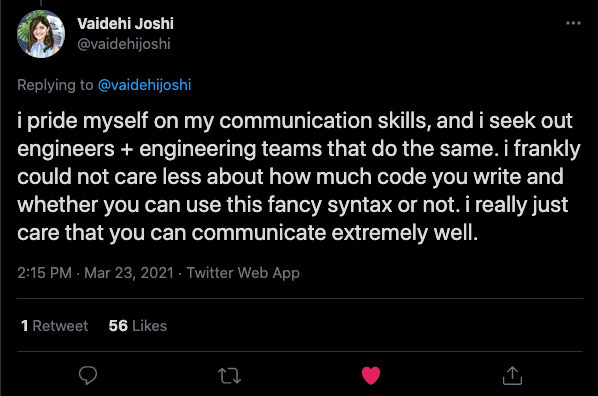The image size is (598, 396).
Task: Click the word 'Likes' in the stats row
Action: click(150, 326)
